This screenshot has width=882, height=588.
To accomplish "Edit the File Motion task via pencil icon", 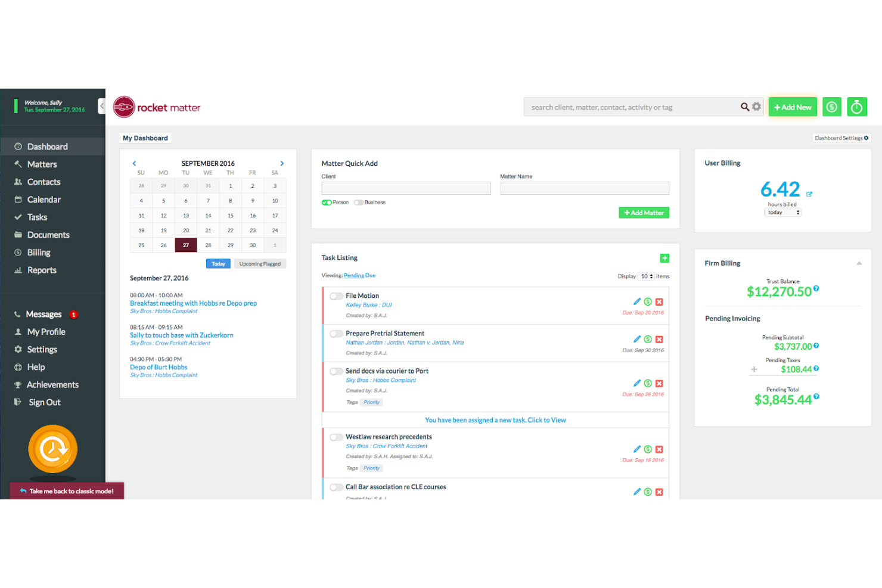I will tap(636, 301).
